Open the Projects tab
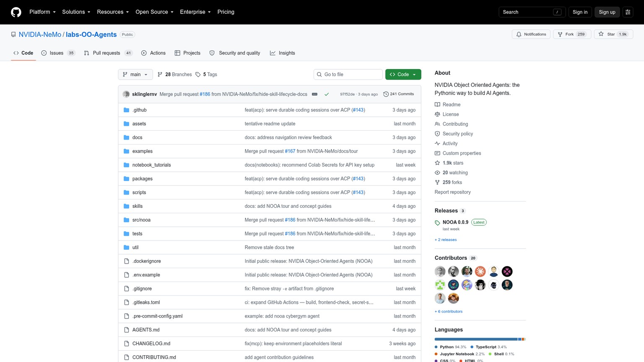Image resolution: width=644 pixels, height=362 pixels. 187,53
